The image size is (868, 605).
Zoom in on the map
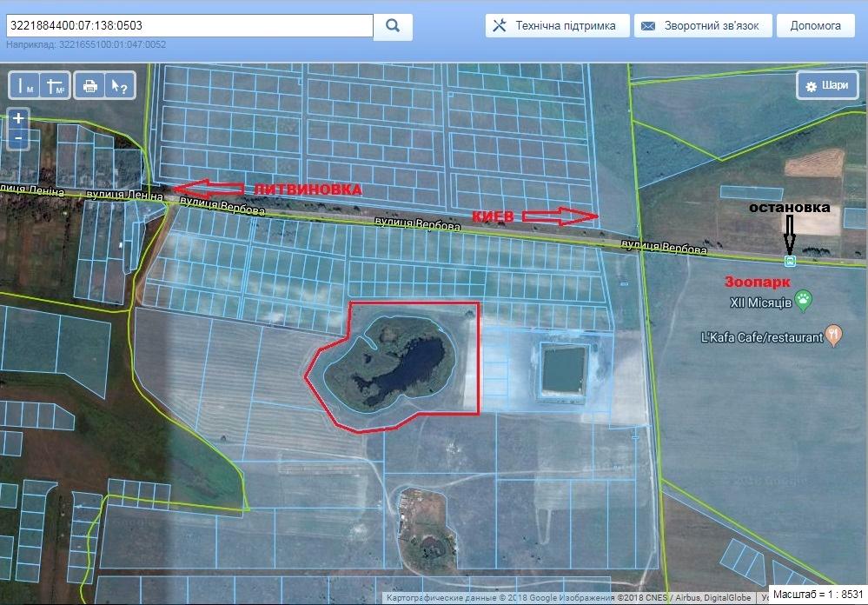click(x=18, y=117)
